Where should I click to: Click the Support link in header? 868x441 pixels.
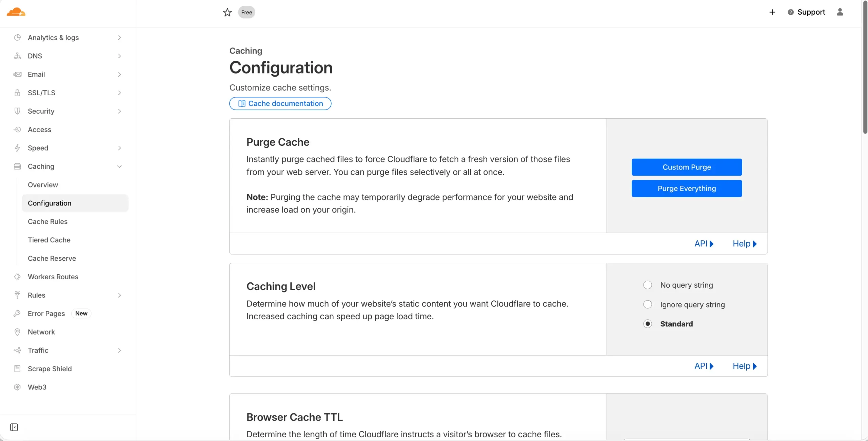pyautogui.click(x=811, y=12)
